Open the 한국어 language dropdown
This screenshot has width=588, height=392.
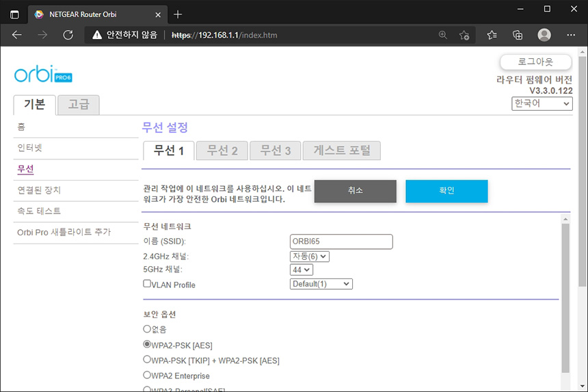pos(542,103)
